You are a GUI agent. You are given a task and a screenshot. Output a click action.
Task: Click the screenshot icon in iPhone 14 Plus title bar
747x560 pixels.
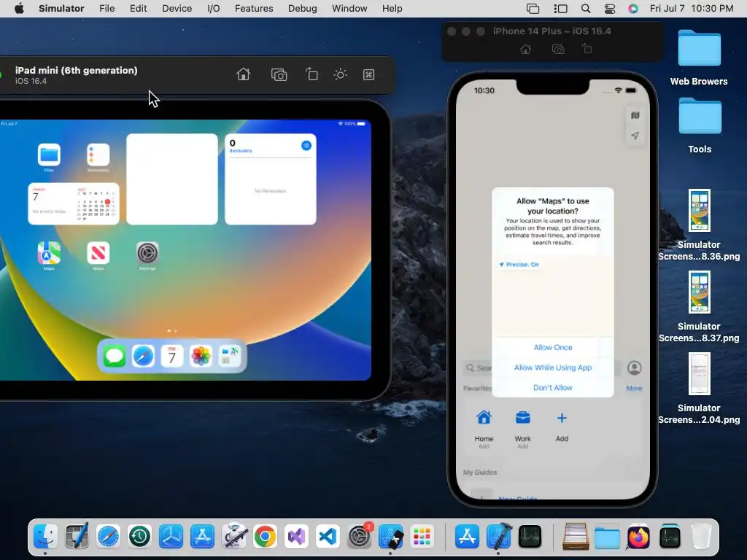click(558, 49)
